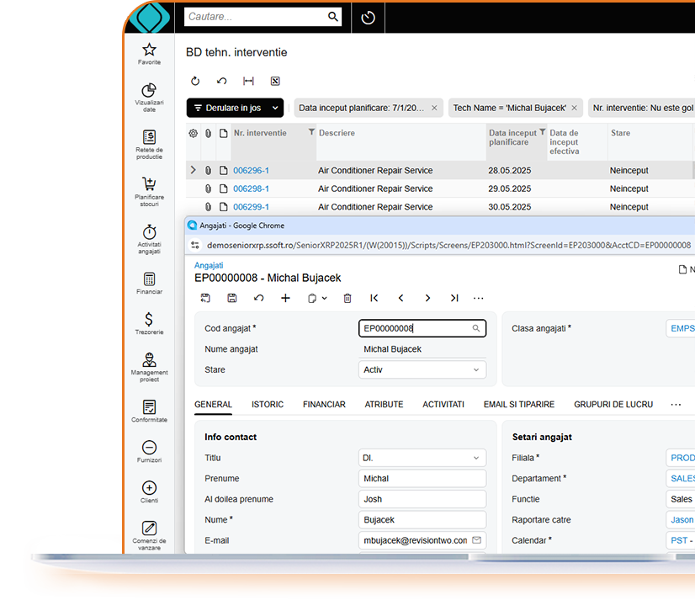695x616 pixels.
Task: Open the Titlu Dl. dropdown
Action: (422, 458)
